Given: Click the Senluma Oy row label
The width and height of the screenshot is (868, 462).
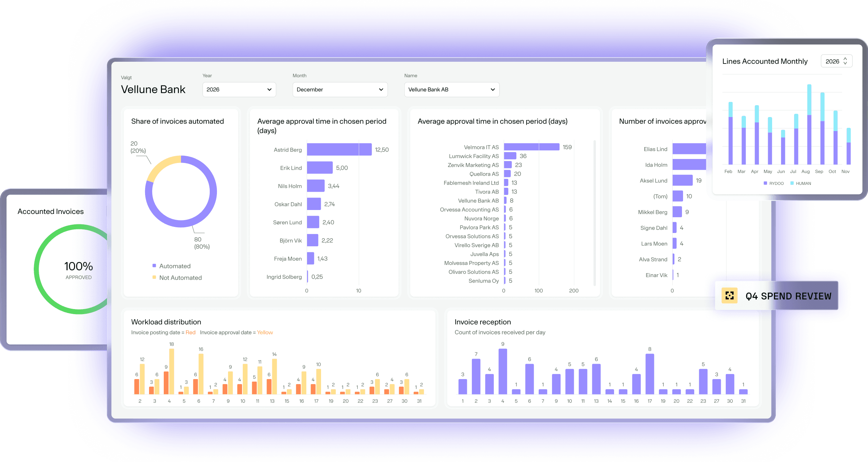Looking at the screenshot, I should tap(483, 280).
